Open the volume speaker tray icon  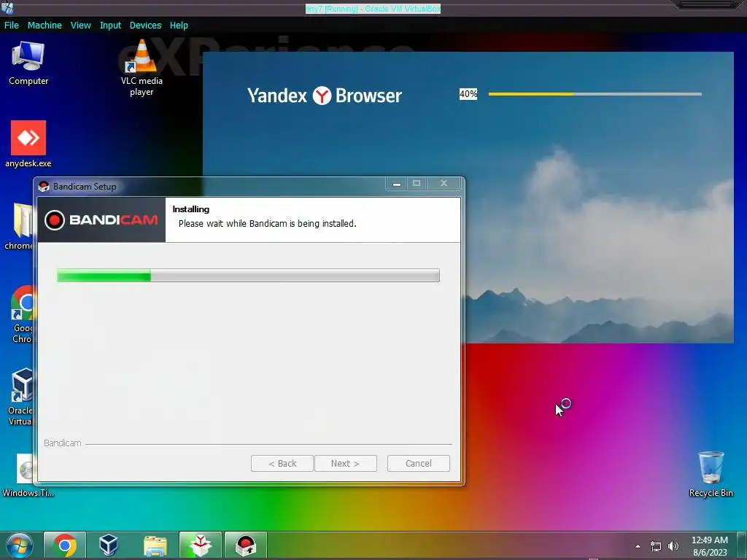pyautogui.click(x=673, y=546)
